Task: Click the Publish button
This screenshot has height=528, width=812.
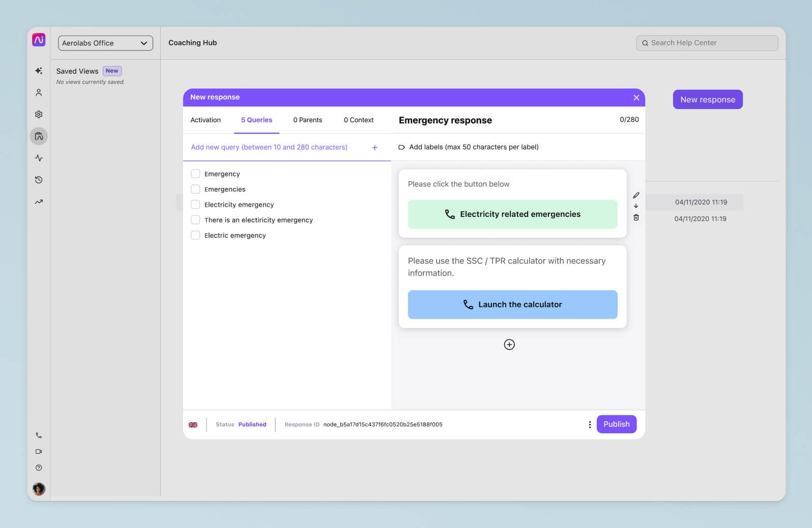Action: (617, 424)
